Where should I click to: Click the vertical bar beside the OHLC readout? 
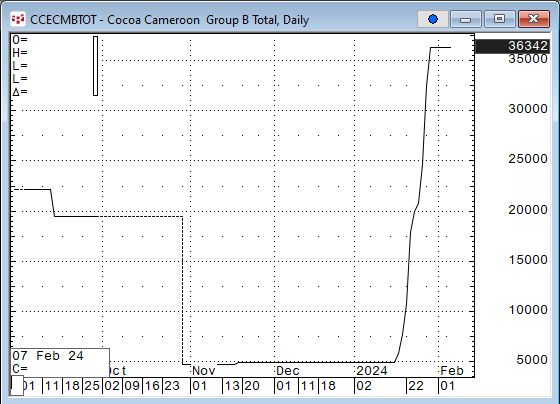coord(95,66)
